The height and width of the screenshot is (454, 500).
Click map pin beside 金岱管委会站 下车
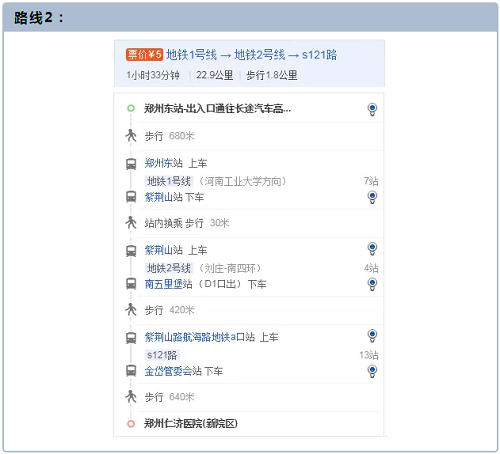pyautogui.click(x=372, y=371)
